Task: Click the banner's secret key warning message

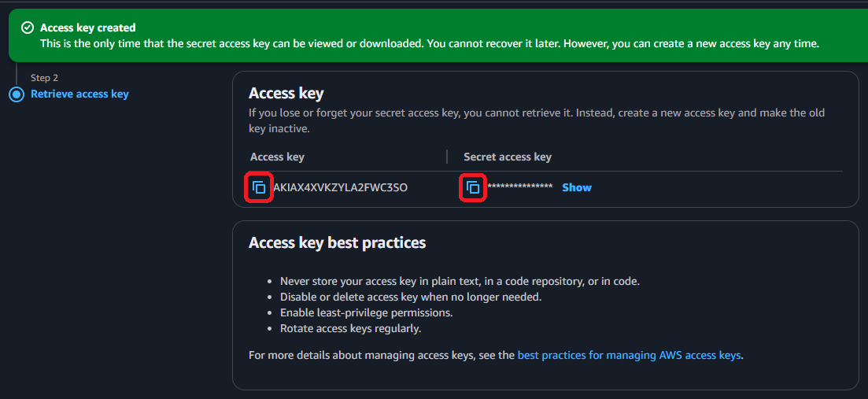Action: 429,44
